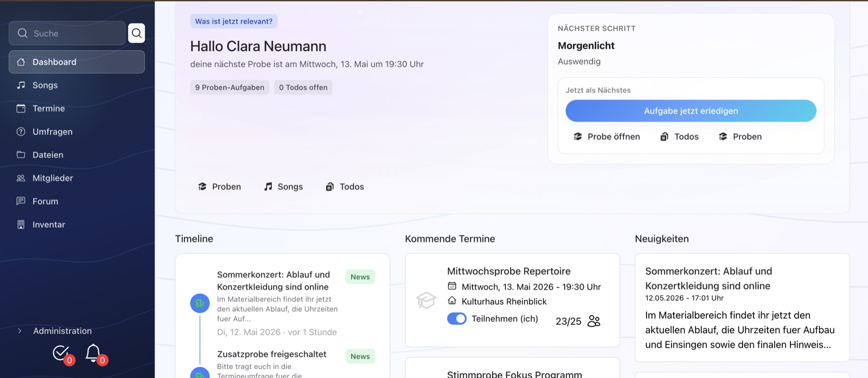The height and width of the screenshot is (378, 868).
Task: Click the Morgenlicht next step title
Action: point(586,46)
